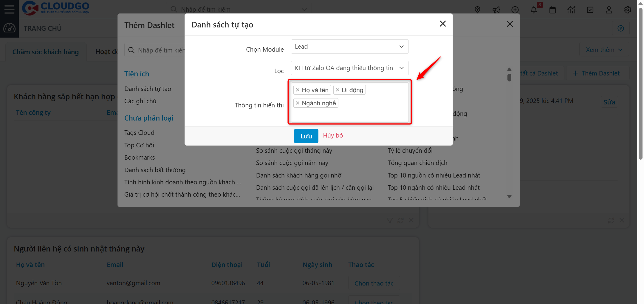Image resolution: width=644 pixels, height=304 pixels.
Task: Switch to the Hoạt động tab
Action: coord(106,52)
